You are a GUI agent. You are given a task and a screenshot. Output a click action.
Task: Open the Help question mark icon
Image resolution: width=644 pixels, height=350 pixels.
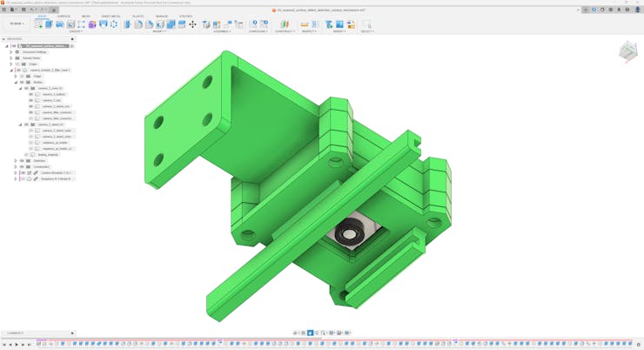pyautogui.click(x=627, y=10)
